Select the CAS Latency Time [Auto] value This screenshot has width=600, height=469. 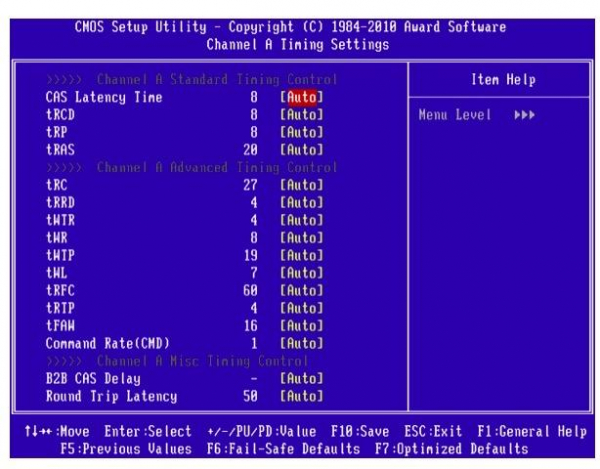point(302,97)
